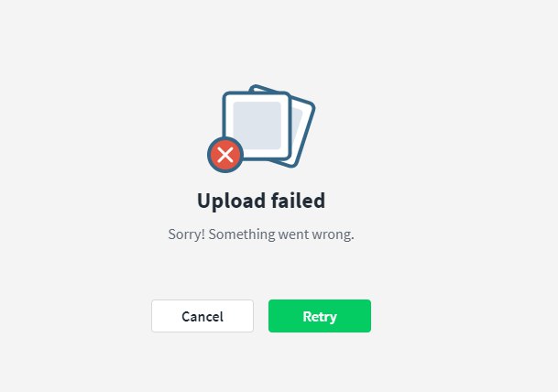Click the gray placeholder square inside front card
This screenshot has width=558, height=392.
pyautogui.click(x=257, y=125)
